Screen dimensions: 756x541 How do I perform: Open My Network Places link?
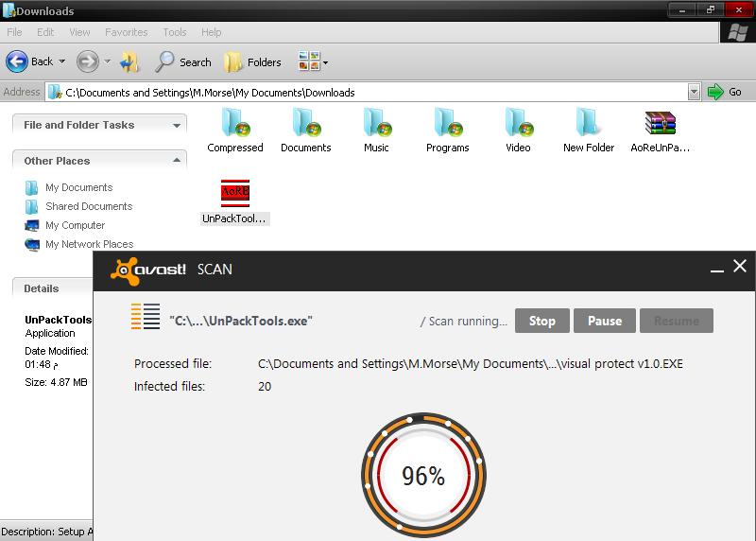pos(89,244)
